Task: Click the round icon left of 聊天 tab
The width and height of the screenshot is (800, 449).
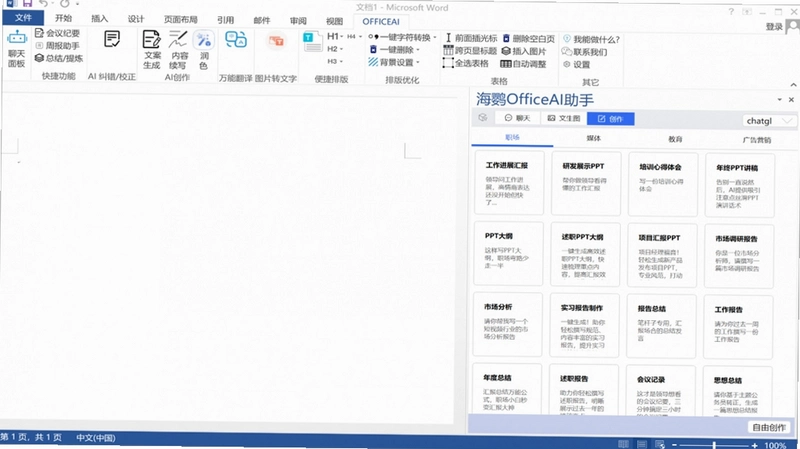Action: (x=483, y=118)
